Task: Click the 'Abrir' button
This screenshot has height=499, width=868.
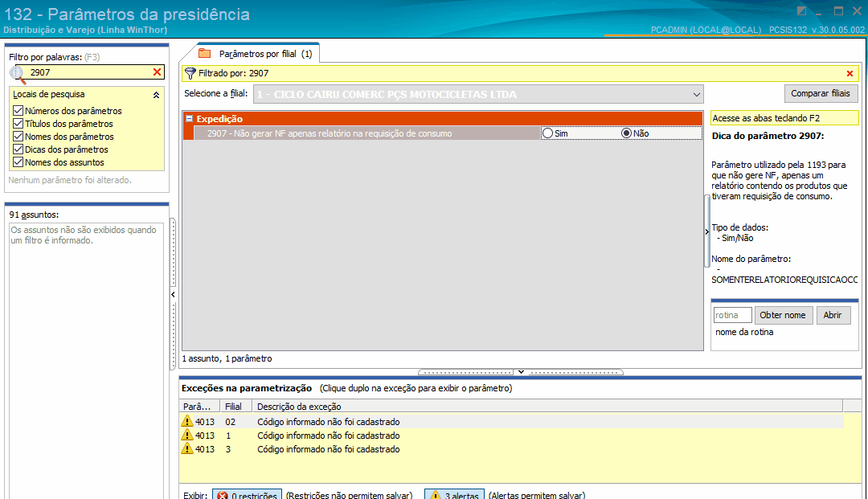Action: click(x=833, y=315)
